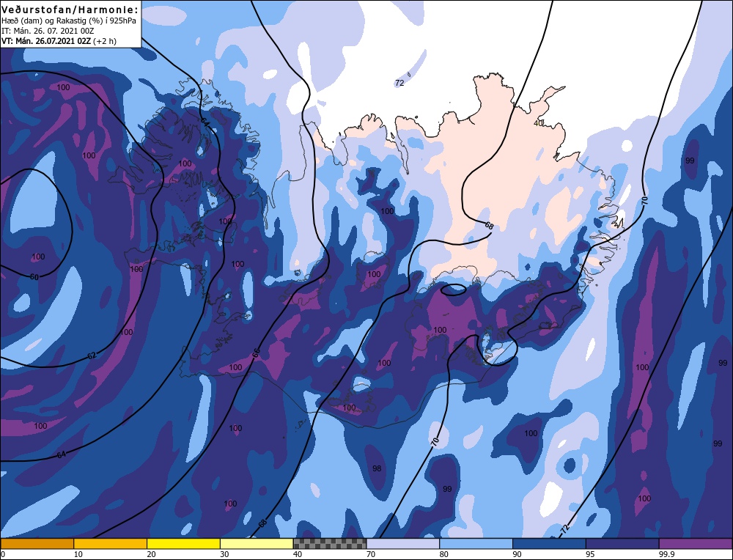
Task: Click the checkered grey 40–70 legend swatch
Action: pos(330,544)
